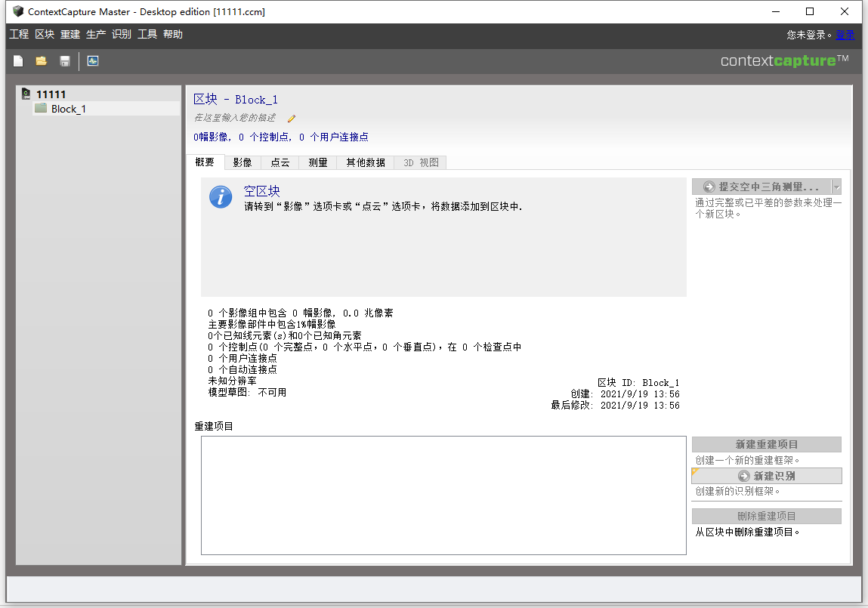This screenshot has width=868, height=608.
Task: Click the 提交空中三角测量 button
Action: [x=761, y=187]
